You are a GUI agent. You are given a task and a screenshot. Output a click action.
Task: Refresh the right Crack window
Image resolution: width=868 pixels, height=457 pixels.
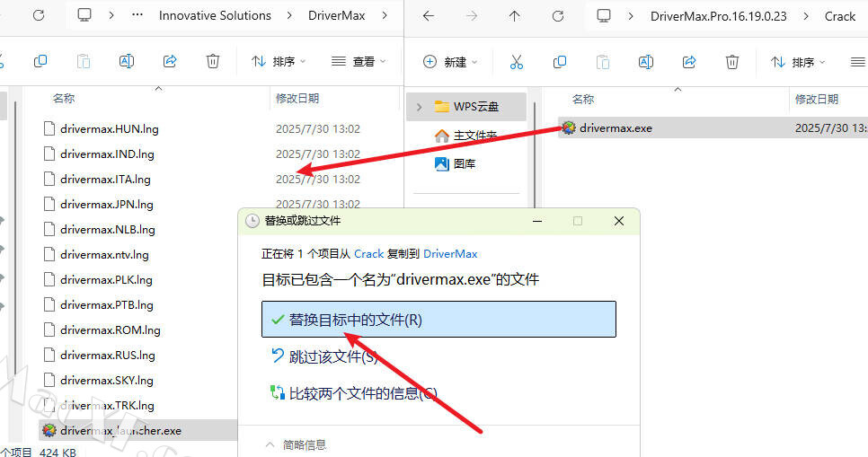coord(558,16)
